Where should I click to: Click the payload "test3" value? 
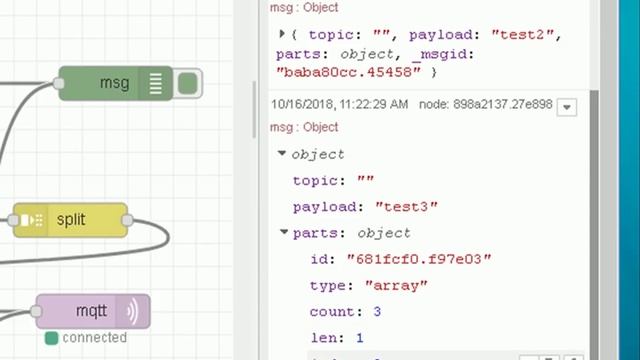click(406, 207)
